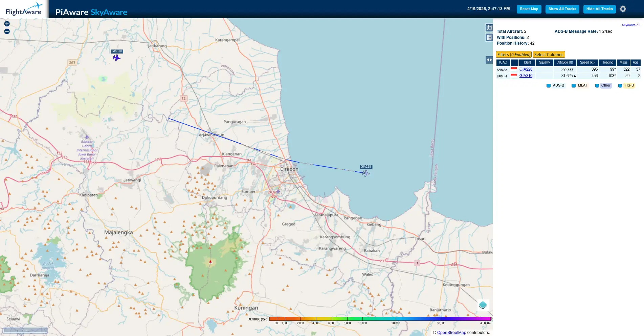Expand the Filters panel
644x336 pixels.
point(513,55)
